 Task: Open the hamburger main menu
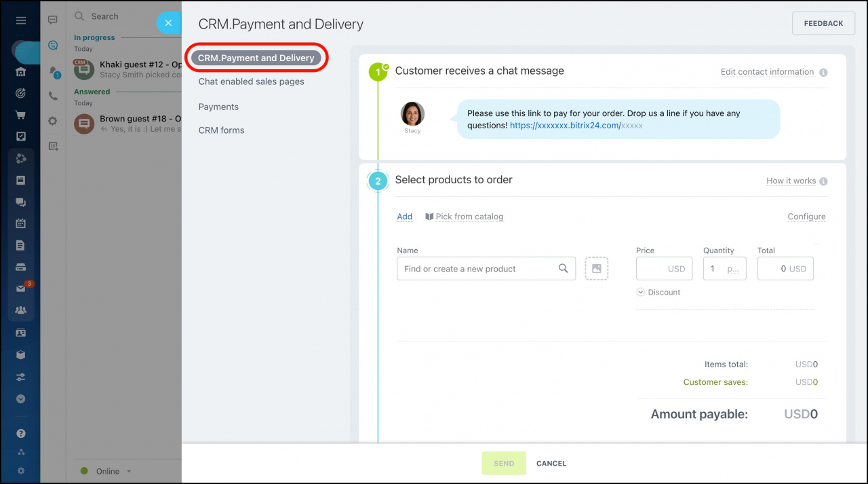[x=21, y=20]
